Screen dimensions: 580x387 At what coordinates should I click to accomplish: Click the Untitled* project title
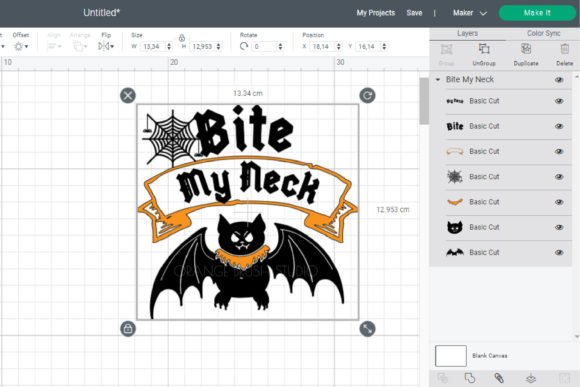[x=102, y=13]
